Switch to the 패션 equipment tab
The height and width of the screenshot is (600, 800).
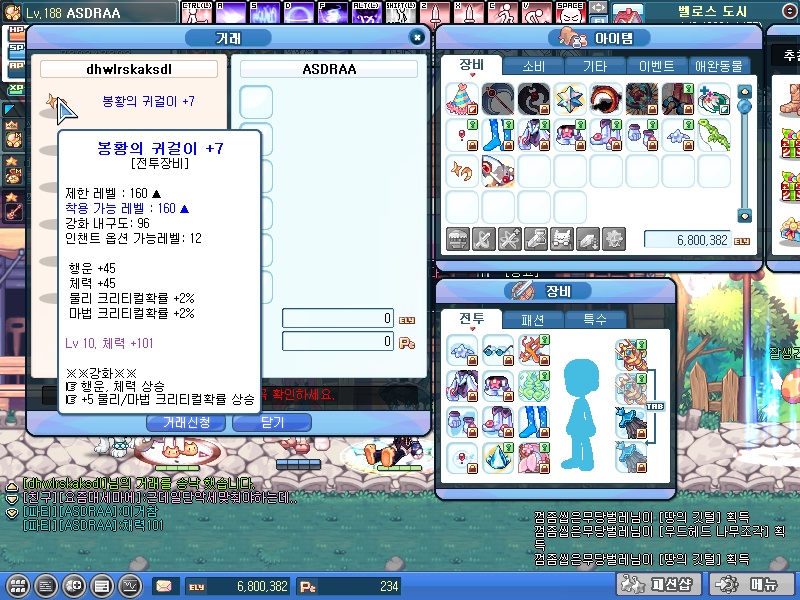pyautogui.click(x=534, y=320)
